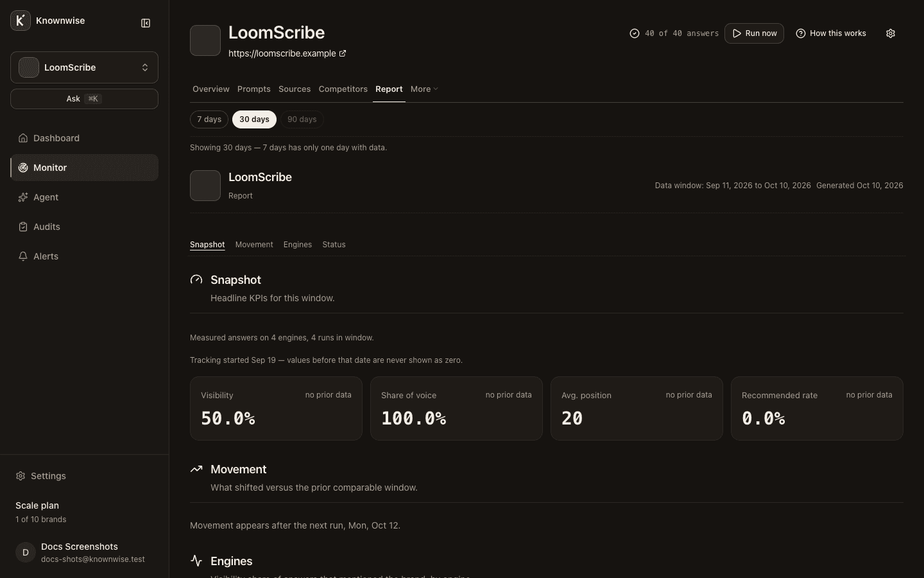
Task: Switch to the Competitors tab
Action: click(343, 89)
